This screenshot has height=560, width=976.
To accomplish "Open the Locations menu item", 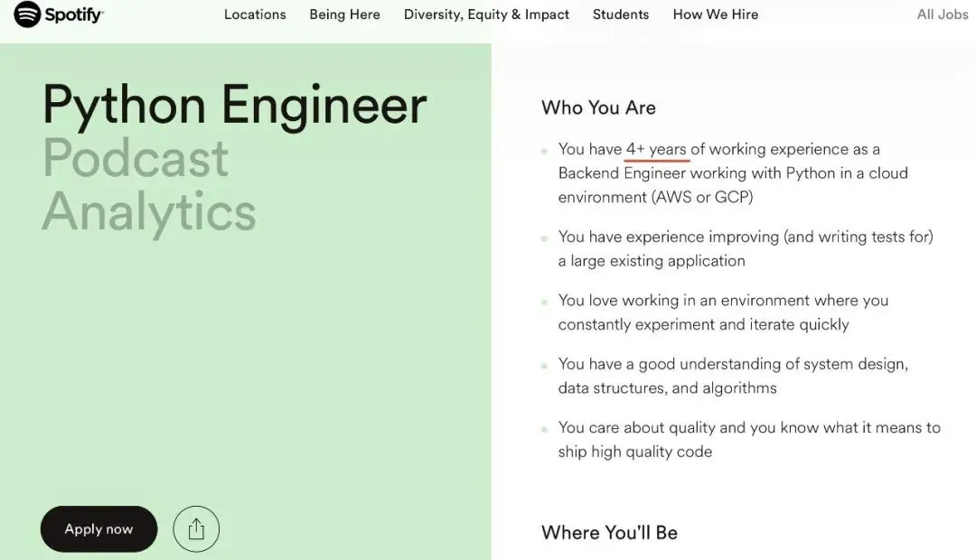I will pyautogui.click(x=255, y=14).
